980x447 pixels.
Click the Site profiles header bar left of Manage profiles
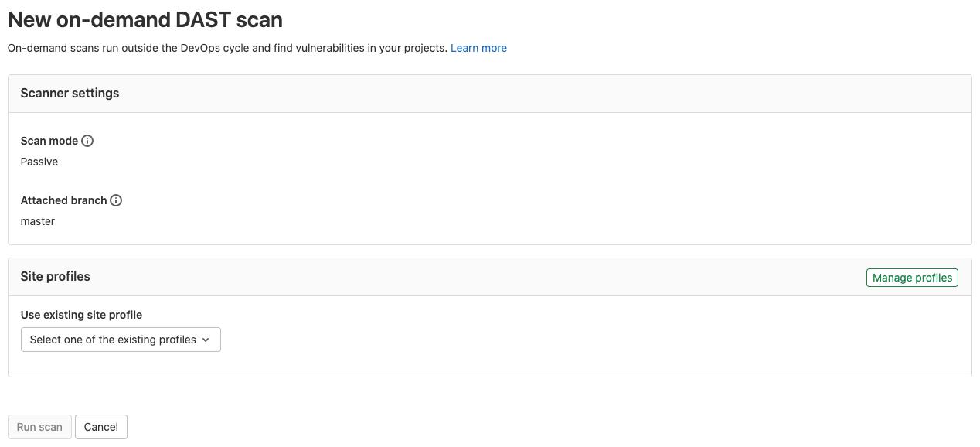coord(464,277)
